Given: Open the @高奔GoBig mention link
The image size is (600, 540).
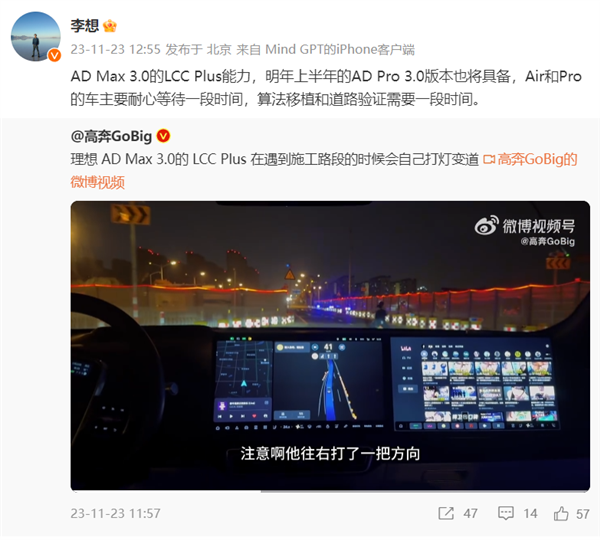Looking at the screenshot, I should [x=111, y=136].
